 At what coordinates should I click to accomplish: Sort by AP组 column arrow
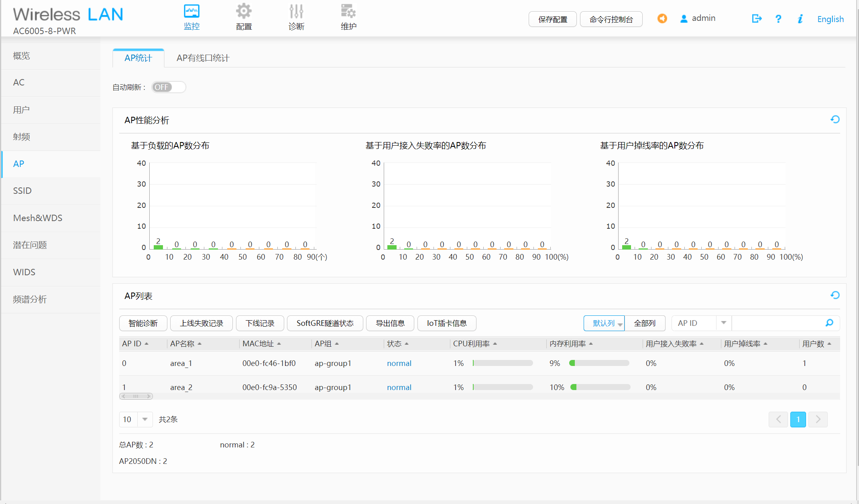[x=337, y=343]
